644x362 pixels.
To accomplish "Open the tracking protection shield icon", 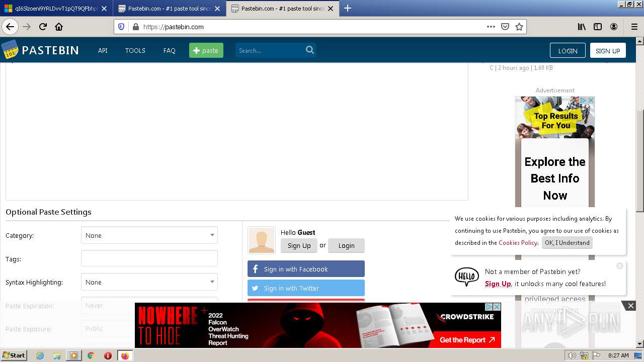I will coord(121,27).
